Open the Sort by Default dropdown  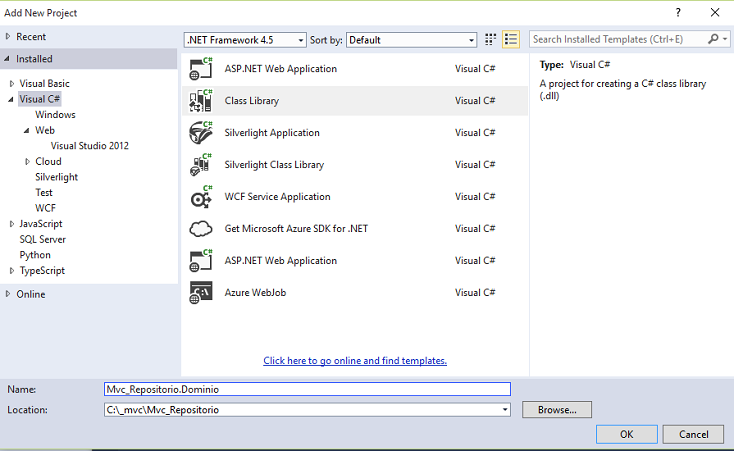411,40
